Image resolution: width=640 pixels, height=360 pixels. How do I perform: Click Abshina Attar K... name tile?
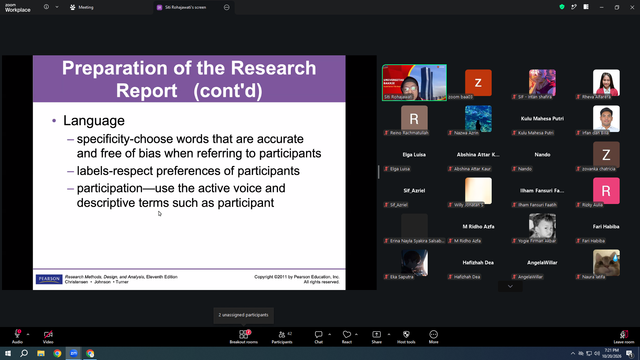click(478, 155)
